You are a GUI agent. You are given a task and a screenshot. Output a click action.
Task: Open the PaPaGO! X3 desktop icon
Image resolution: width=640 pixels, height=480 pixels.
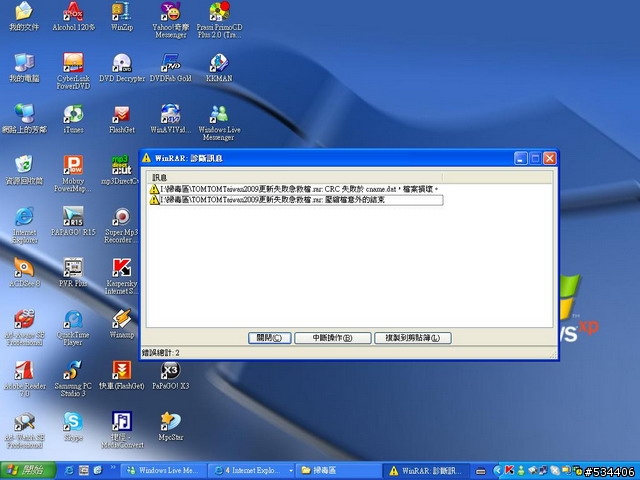[x=171, y=375]
